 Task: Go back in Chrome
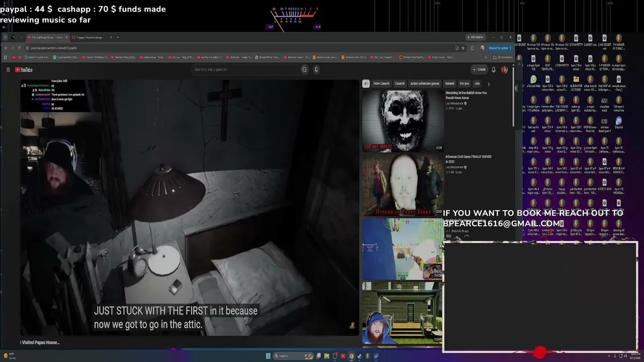pos(6,48)
